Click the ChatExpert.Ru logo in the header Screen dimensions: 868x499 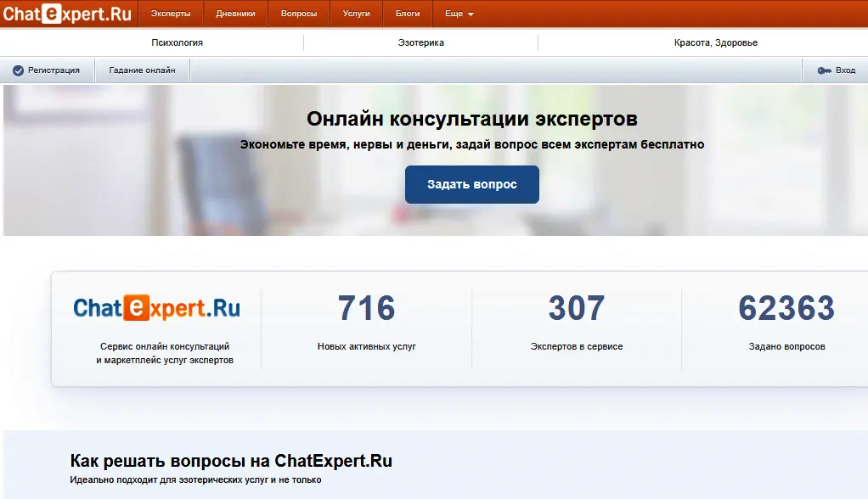tap(67, 14)
